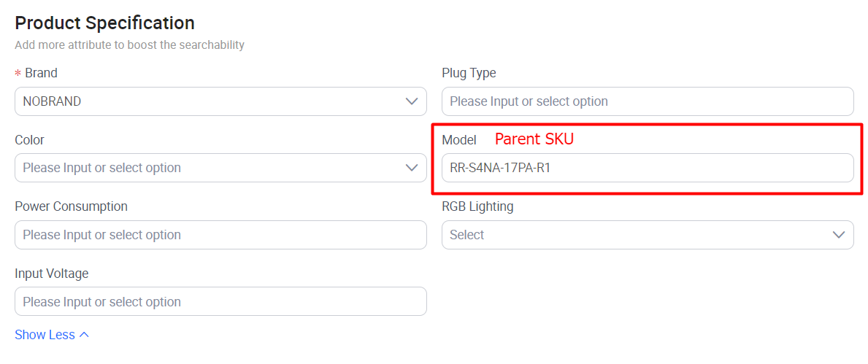This screenshot has width=868, height=364.
Task: Click into the Input Voltage field
Action: (220, 301)
